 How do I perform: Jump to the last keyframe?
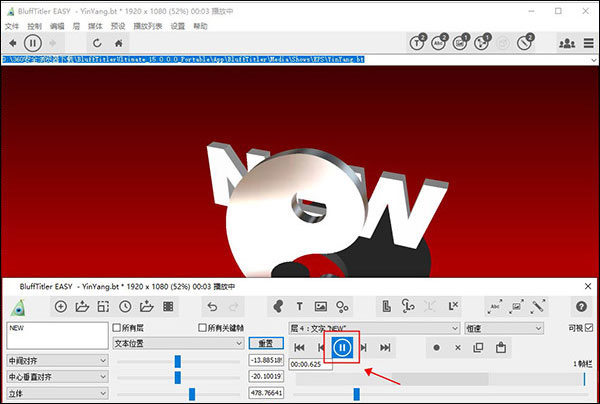point(385,347)
